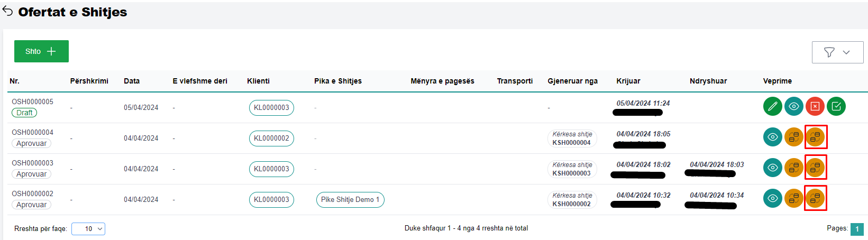Screen dimensions: 868x240
Task: Expand the filter dropdown with funnel icon
Action: click(x=837, y=52)
